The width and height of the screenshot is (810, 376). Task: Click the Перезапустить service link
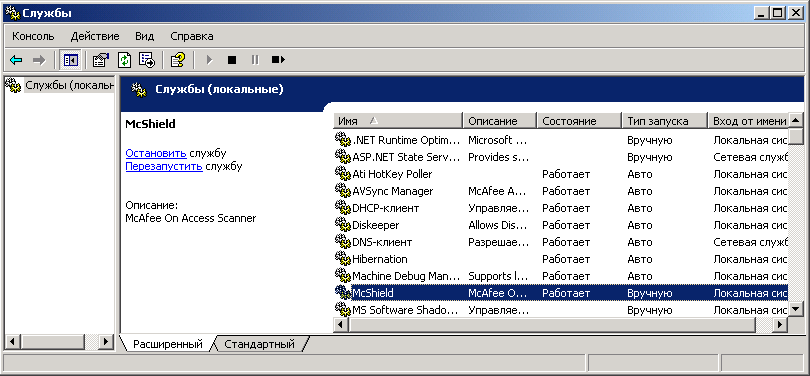pos(164,166)
